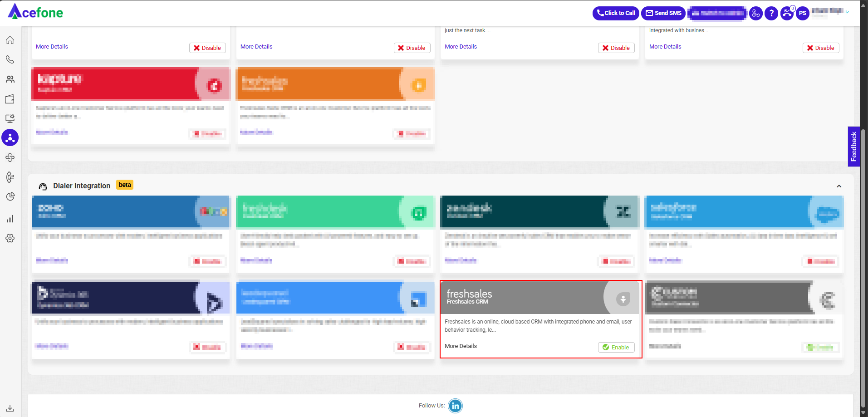The width and height of the screenshot is (868, 417).
Task: Disable the card reading 'just the next task'
Action: pyautogui.click(x=616, y=48)
